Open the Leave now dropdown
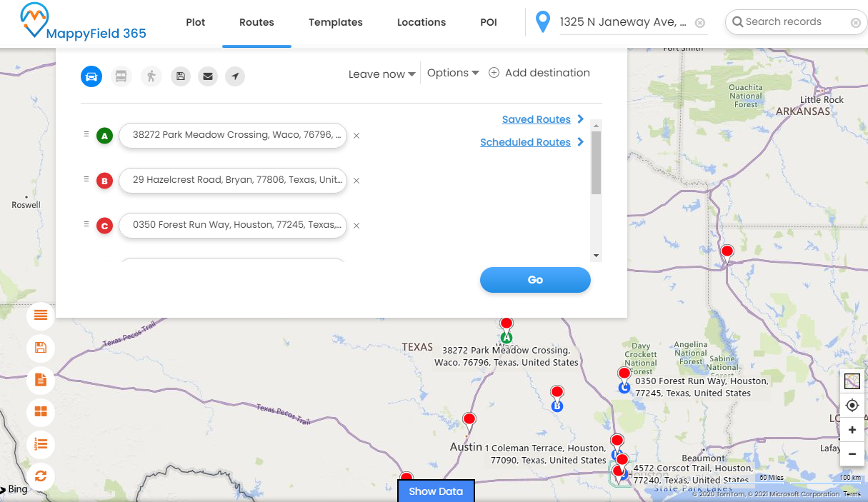 pos(381,74)
